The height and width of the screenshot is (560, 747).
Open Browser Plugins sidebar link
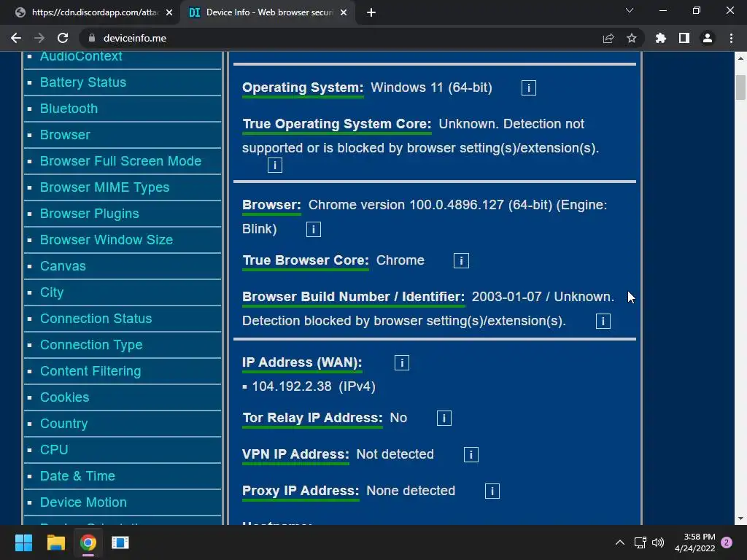(89, 214)
